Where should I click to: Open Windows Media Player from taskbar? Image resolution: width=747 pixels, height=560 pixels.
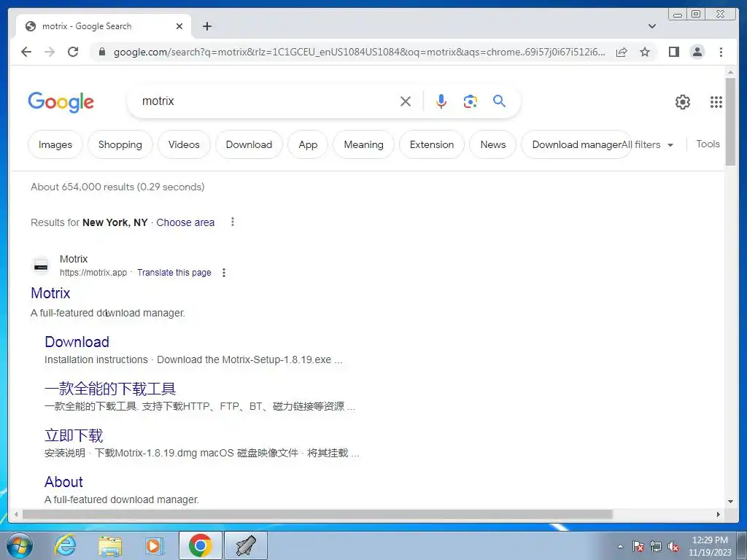coord(154,545)
